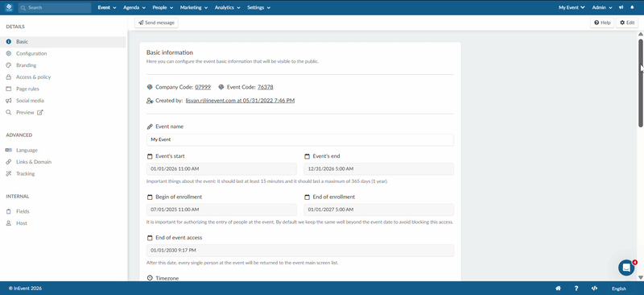The width and height of the screenshot is (644, 295).
Task: Click the InEvent 2026 copyright text
Action: tap(26, 289)
